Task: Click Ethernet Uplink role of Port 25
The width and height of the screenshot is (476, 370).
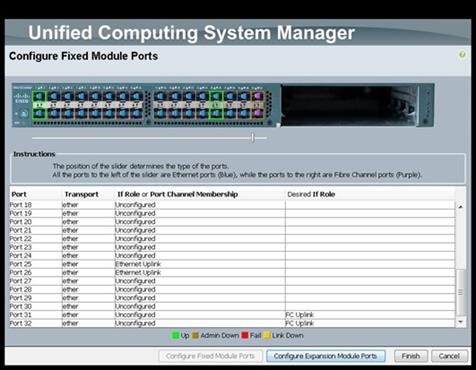Action: (200, 264)
